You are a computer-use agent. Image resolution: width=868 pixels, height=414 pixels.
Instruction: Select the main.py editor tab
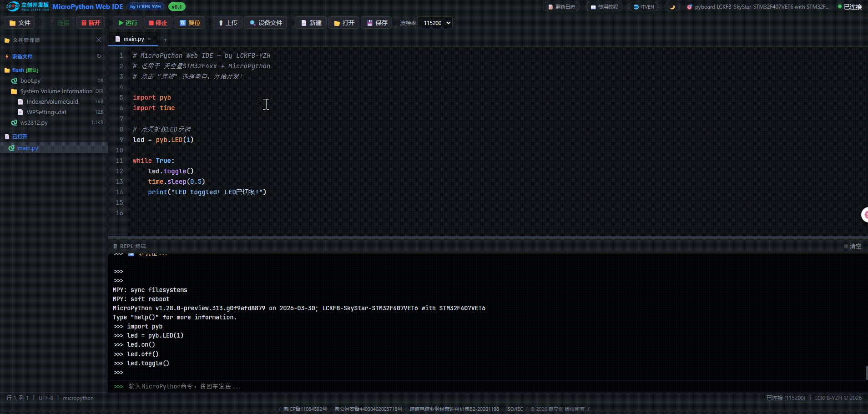(133, 39)
